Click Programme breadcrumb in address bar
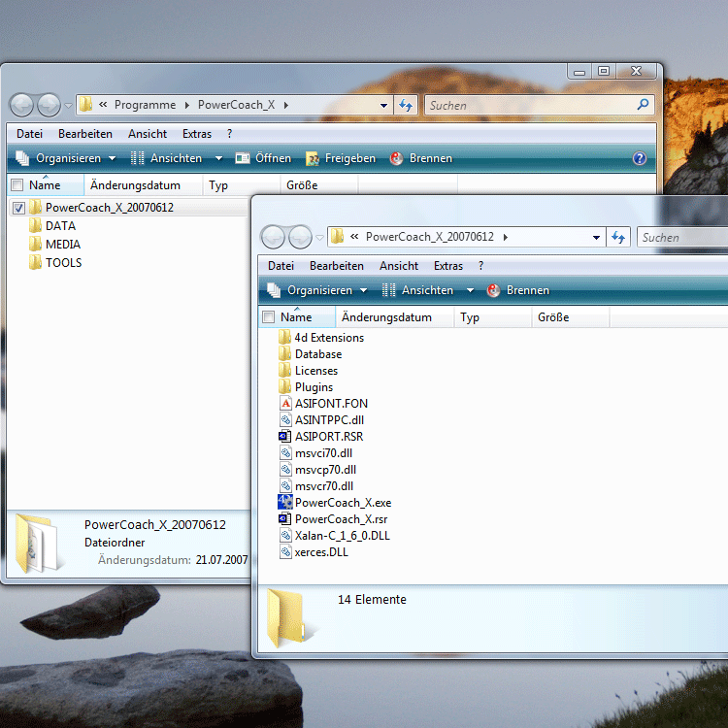The image size is (728, 728). click(x=145, y=105)
